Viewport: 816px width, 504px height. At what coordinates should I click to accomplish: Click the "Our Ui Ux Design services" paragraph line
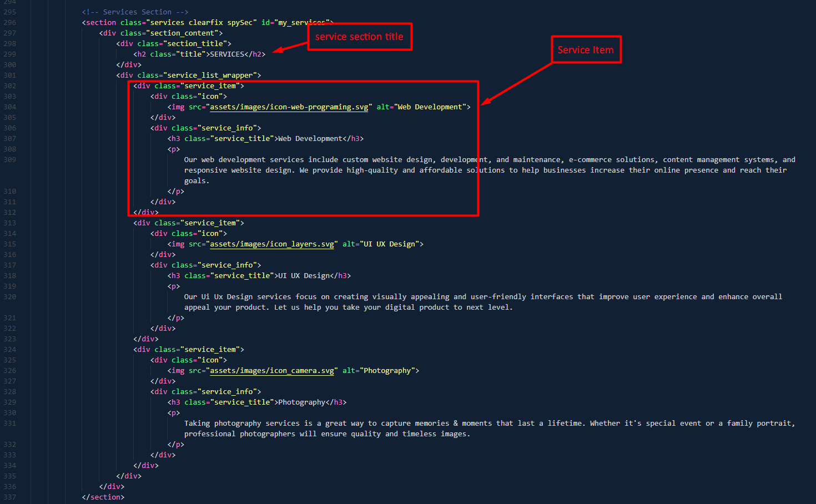[483, 296]
